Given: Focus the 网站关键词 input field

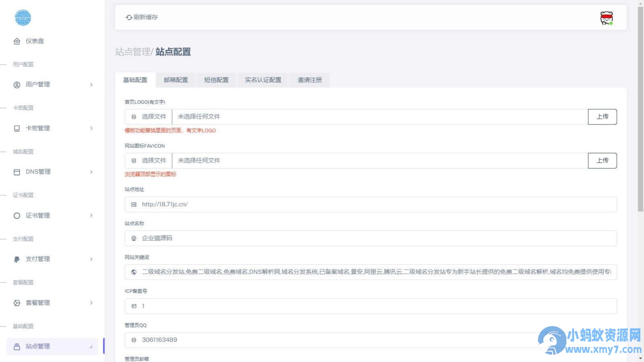Looking at the screenshot, I should point(371,272).
